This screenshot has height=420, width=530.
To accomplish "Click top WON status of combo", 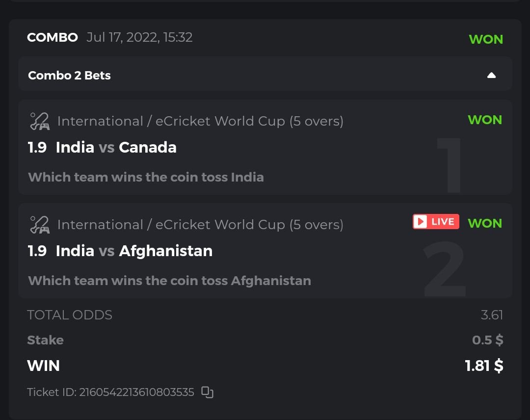I will click(x=486, y=39).
